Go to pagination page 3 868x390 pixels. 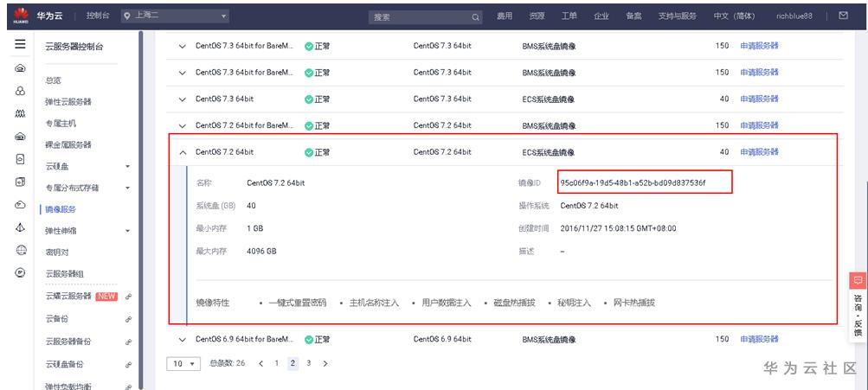click(x=309, y=363)
